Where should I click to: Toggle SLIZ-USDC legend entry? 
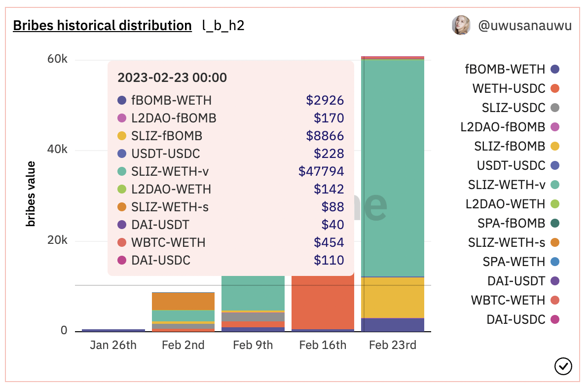tap(520, 108)
